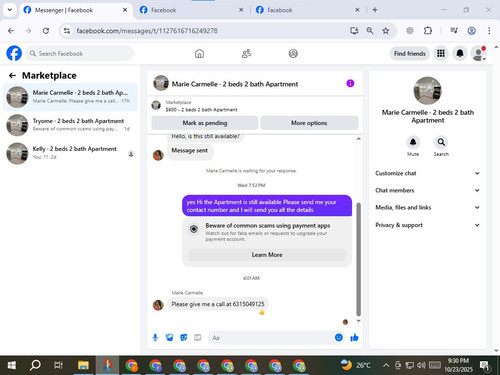This screenshot has height=375, width=500.
Task: Click browser back arrow
Action: click(x=11, y=31)
